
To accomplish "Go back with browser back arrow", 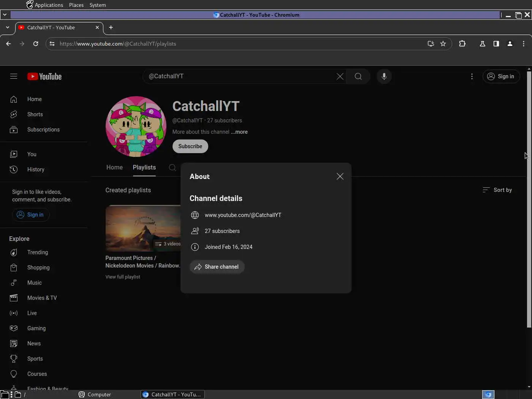I will (8, 44).
